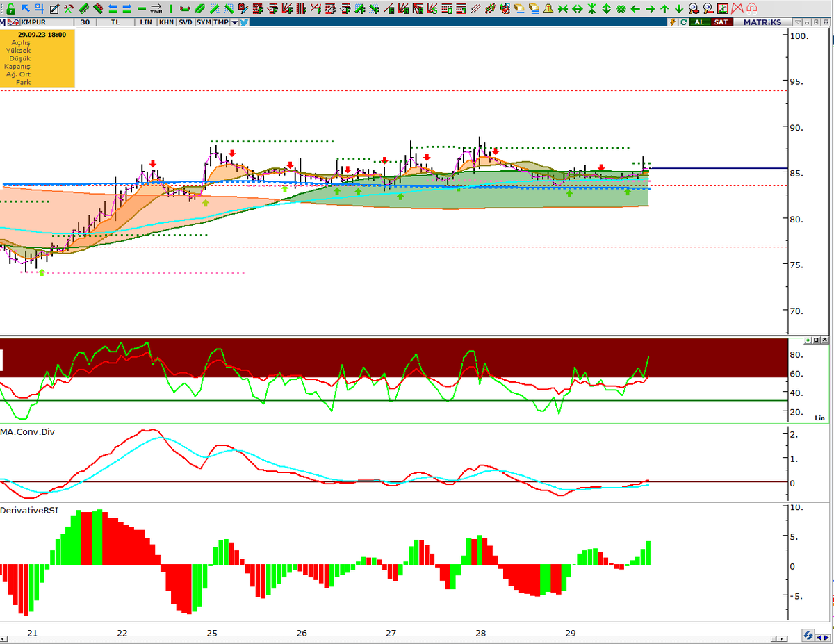Open the note/edit pencil tool
The height and width of the screenshot is (644, 834).
tap(54, 9)
